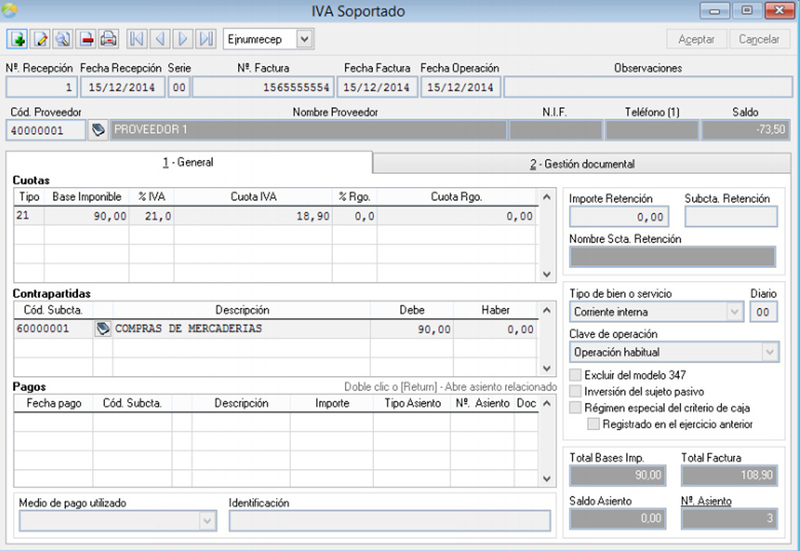The height and width of the screenshot is (551, 800).
Task: Click the Subcta. Retención field
Action: [x=731, y=217]
